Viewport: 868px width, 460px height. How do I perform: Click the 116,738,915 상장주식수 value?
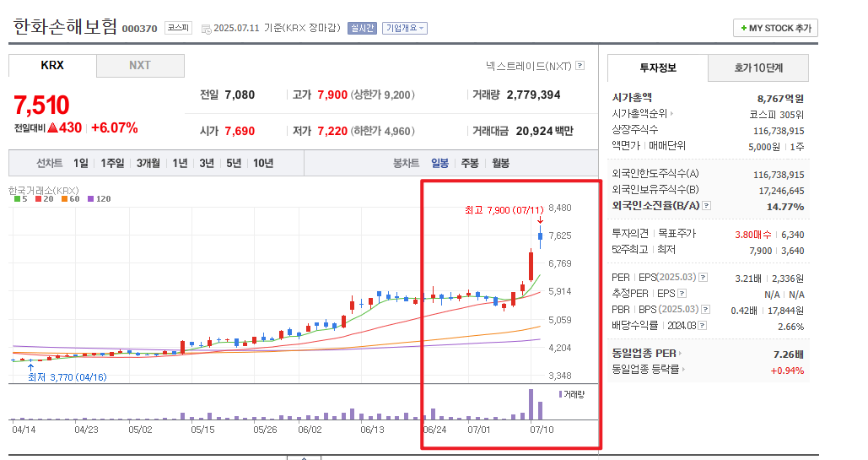[x=779, y=131]
